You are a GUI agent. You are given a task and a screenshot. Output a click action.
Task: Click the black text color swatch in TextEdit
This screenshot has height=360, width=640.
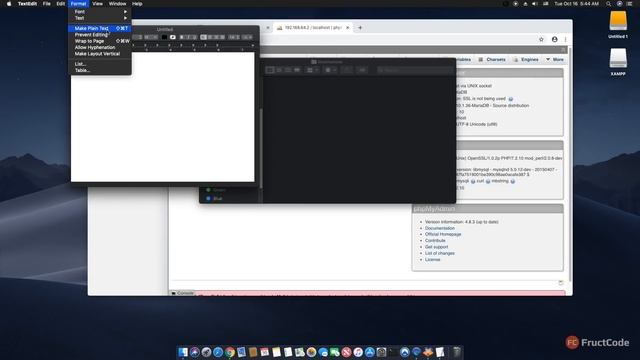[x=164, y=37]
